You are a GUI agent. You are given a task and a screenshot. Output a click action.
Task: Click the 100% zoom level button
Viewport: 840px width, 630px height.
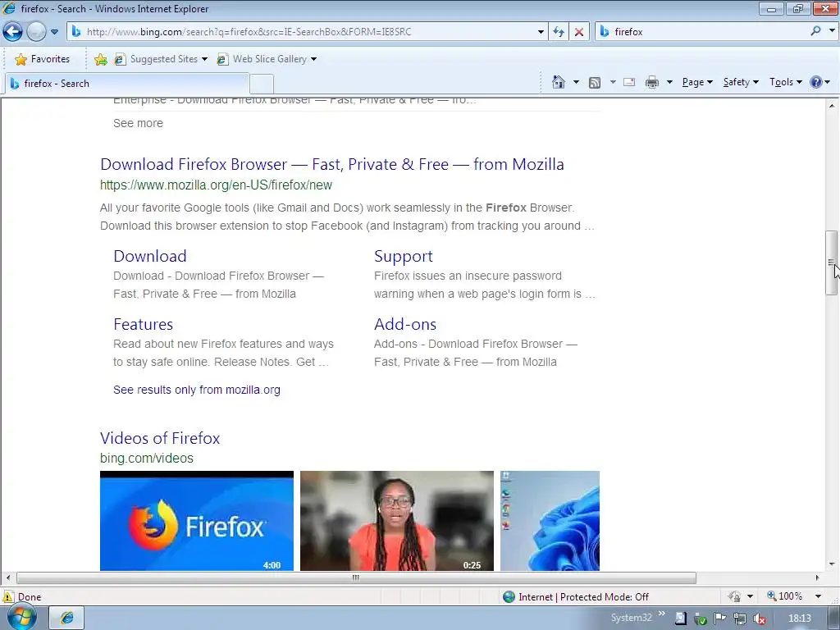point(785,596)
